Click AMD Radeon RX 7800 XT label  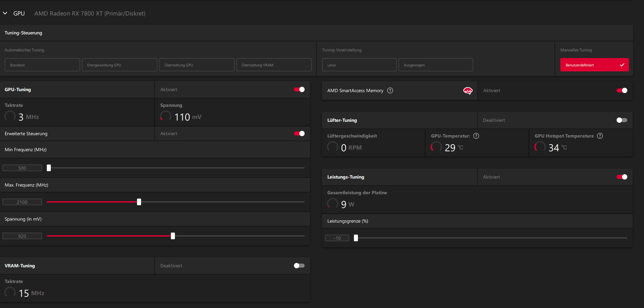[x=90, y=13]
